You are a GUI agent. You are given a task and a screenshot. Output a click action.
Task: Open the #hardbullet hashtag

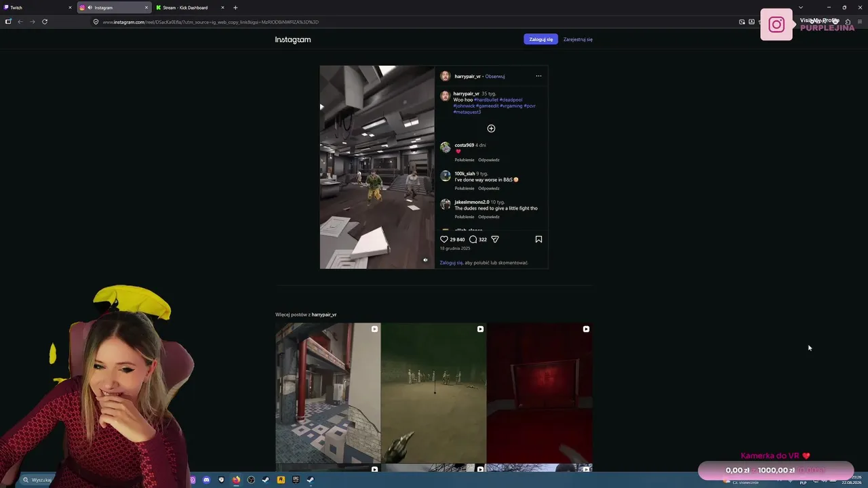pos(486,100)
